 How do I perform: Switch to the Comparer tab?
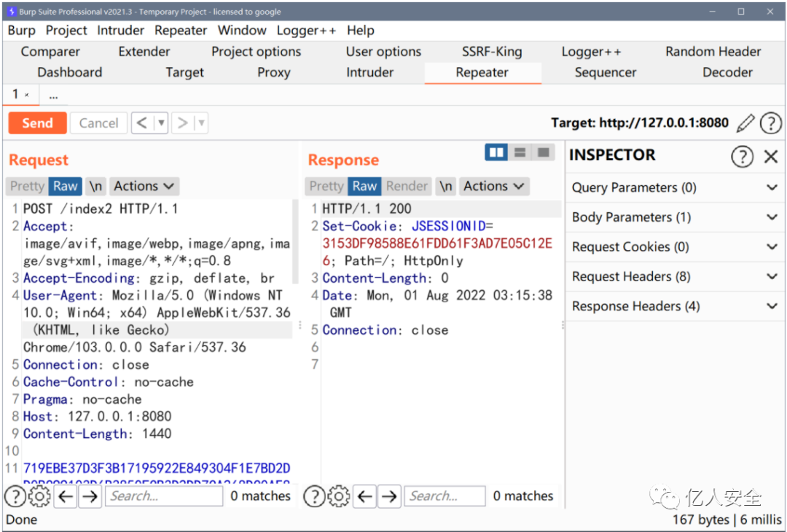click(x=50, y=52)
